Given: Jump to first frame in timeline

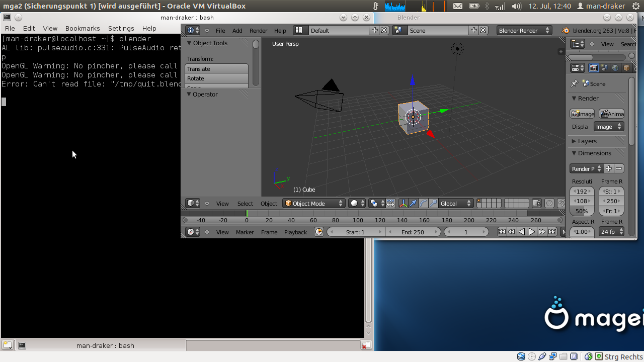Looking at the screenshot, I should point(502,232).
